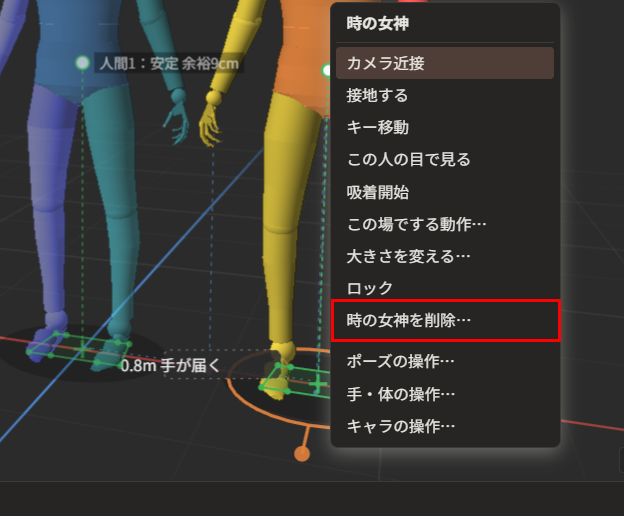Open 大きさを変える… option

445,257
